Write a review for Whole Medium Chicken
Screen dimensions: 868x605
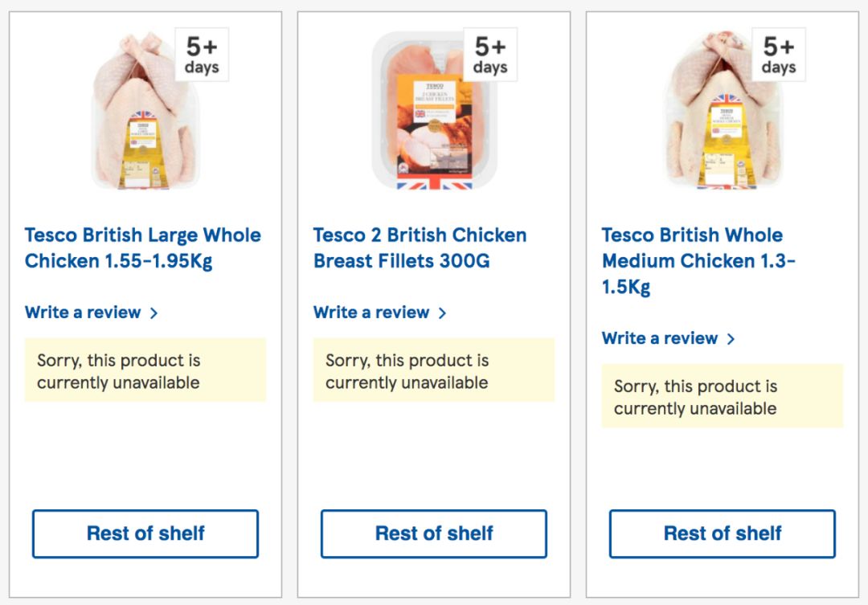pos(660,338)
